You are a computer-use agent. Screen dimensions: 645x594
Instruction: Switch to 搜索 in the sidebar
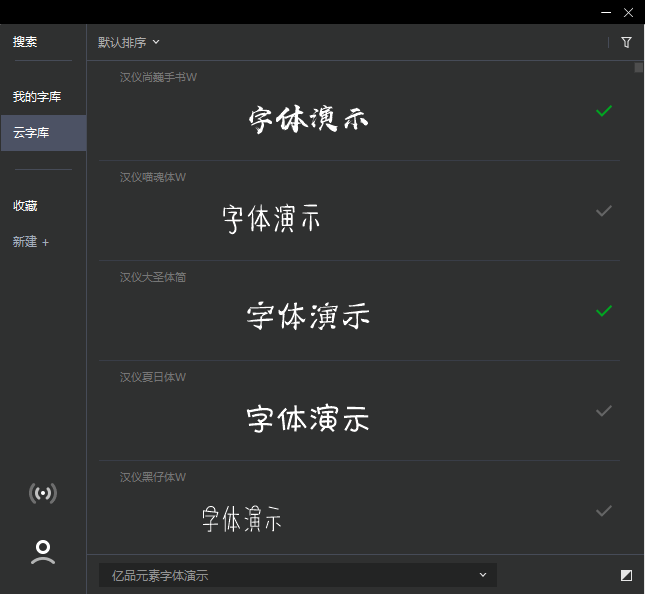click(25, 42)
